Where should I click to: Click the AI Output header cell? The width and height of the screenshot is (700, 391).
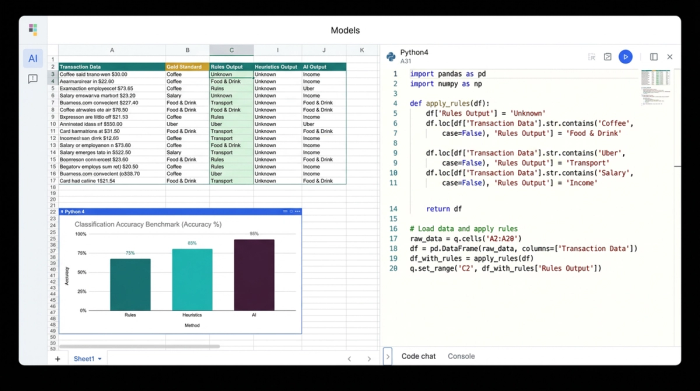point(324,67)
